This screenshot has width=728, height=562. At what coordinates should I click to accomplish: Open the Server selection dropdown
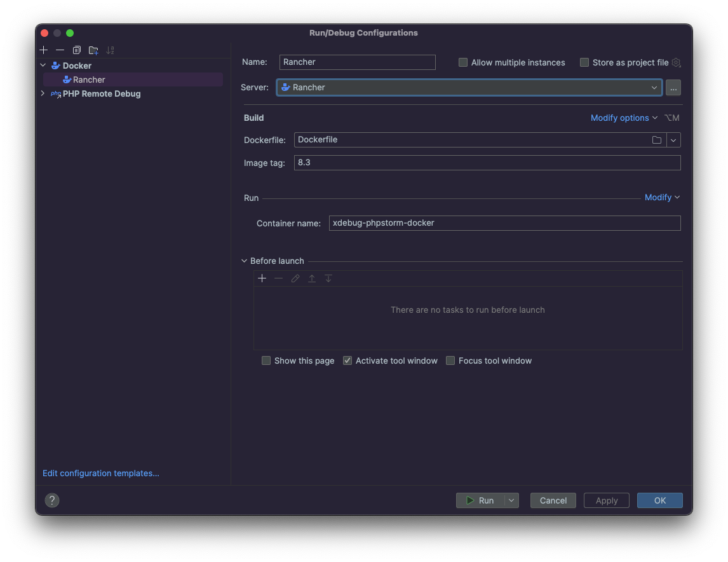coord(654,87)
